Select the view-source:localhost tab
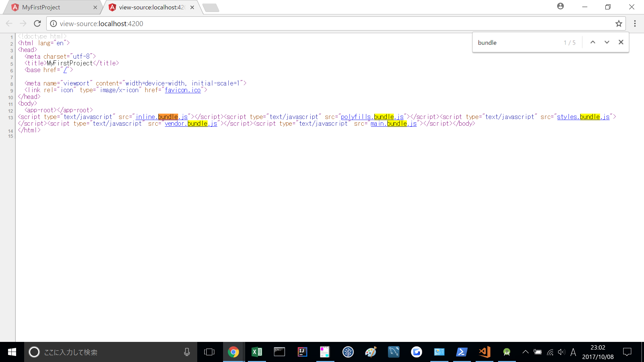This screenshot has width=644, height=362. click(151, 7)
